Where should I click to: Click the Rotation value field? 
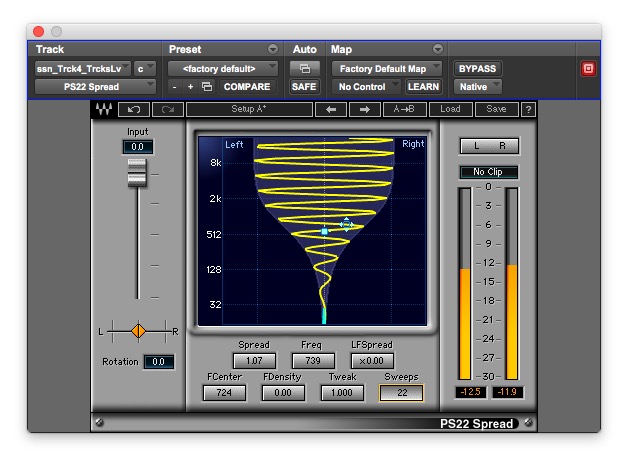(159, 362)
